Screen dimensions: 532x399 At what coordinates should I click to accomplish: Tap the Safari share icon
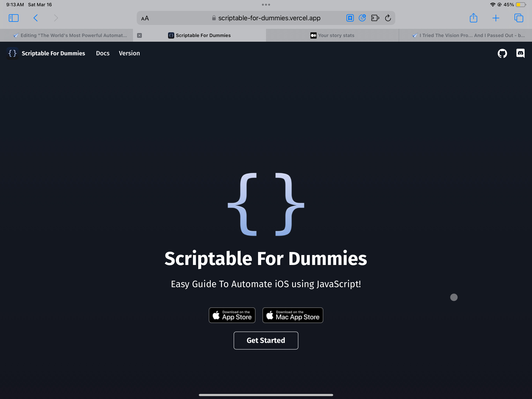[x=474, y=18]
